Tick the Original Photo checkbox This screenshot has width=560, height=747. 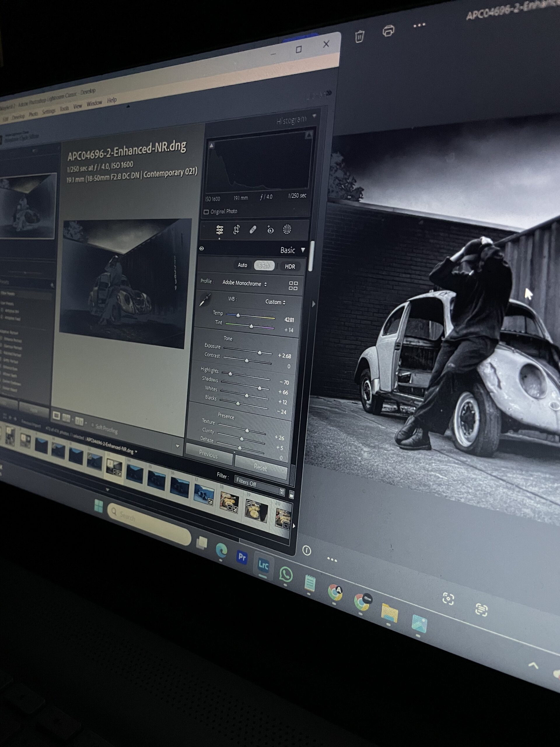(x=206, y=212)
